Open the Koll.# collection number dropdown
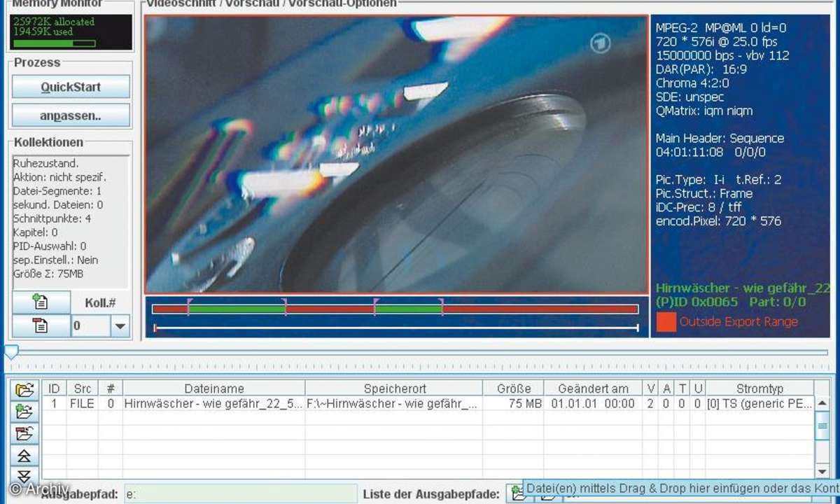 click(120, 326)
